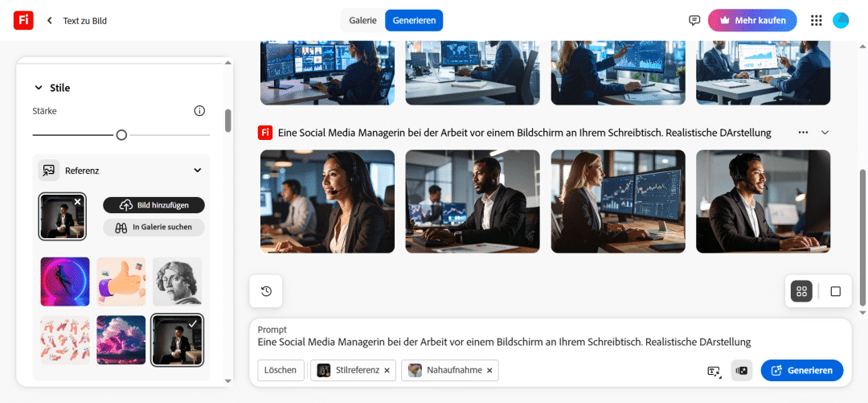Click the Löschen button
Image resolution: width=868 pixels, height=403 pixels.
(x=281, y=370)
